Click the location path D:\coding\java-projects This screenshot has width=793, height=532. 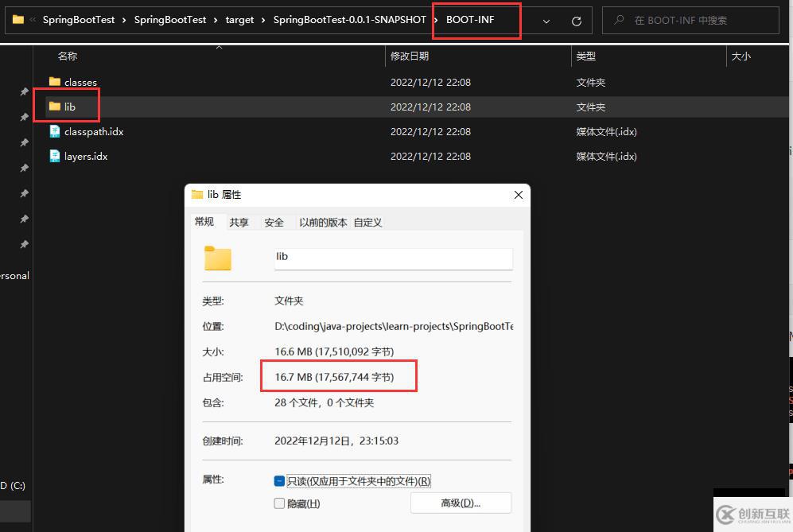point(394,327)
